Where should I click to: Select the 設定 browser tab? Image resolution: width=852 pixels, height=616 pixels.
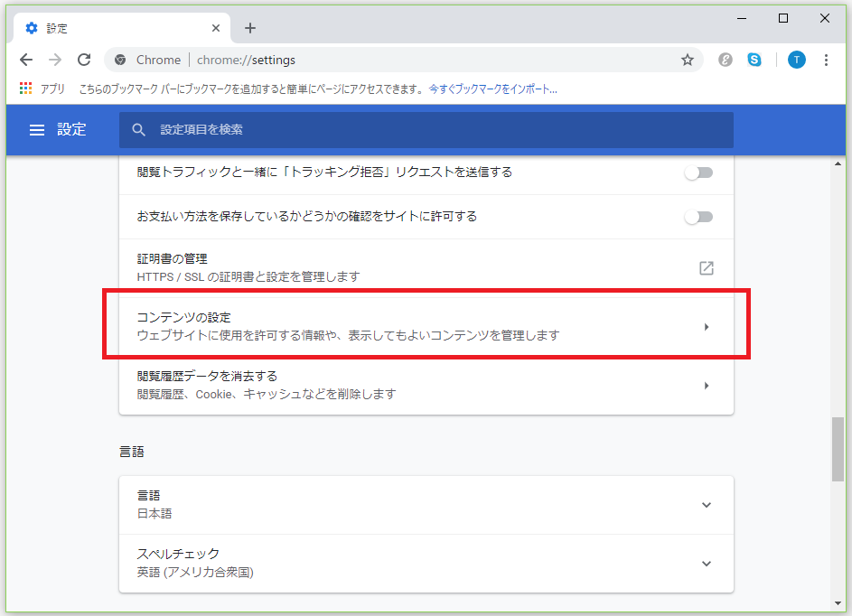pyautogui.click(x=117, y=28)
